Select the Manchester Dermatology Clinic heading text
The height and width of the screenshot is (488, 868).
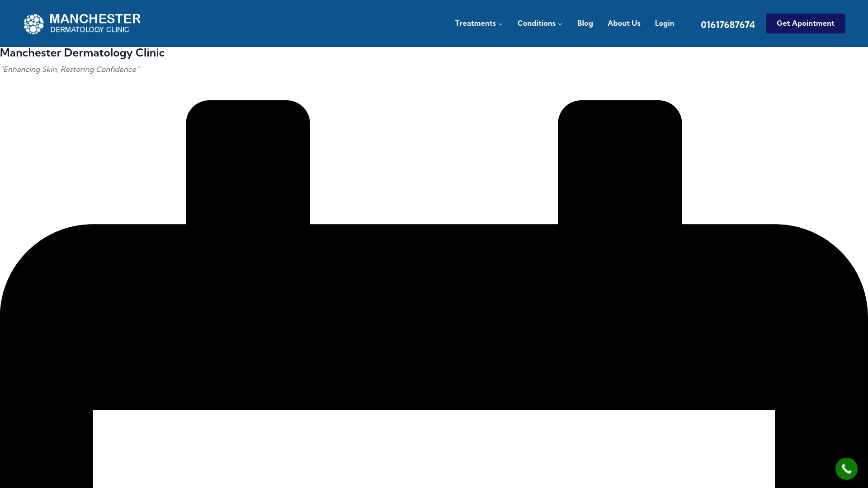pyautogui.click(x=82, y=53)
